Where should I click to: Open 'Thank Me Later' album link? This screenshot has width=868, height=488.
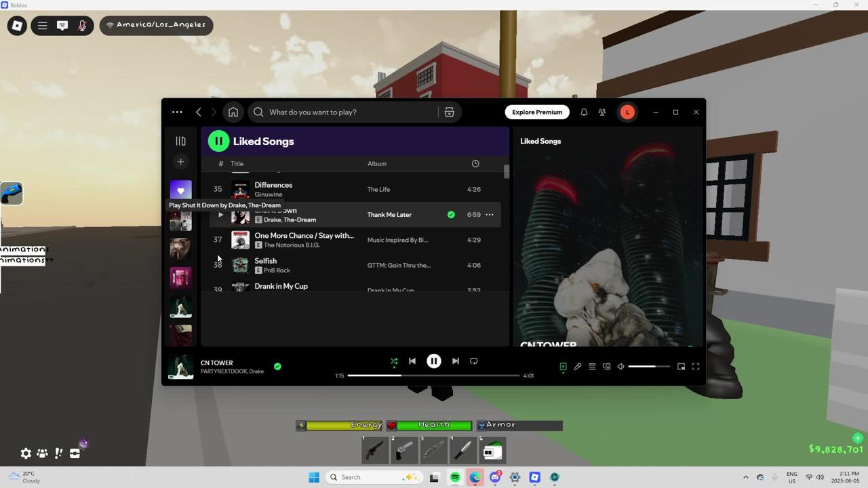[389, 215]
